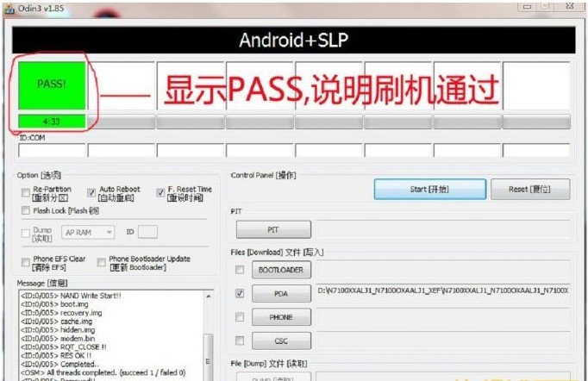
Task: Select the 'All threads completed' log line
Action: (103, 372)
